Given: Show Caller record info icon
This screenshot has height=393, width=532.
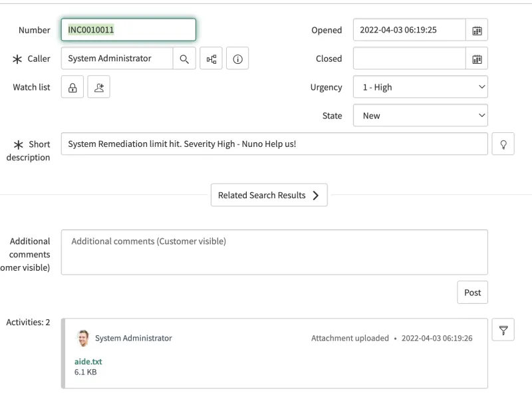Looking at the screenshot, I should (x=237, y=59).
